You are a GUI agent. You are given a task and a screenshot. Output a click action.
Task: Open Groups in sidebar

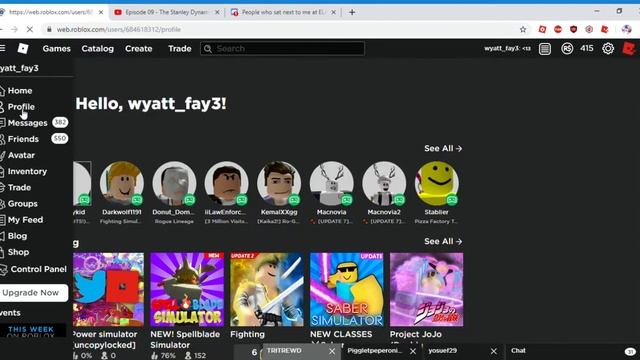coord(22,204)
